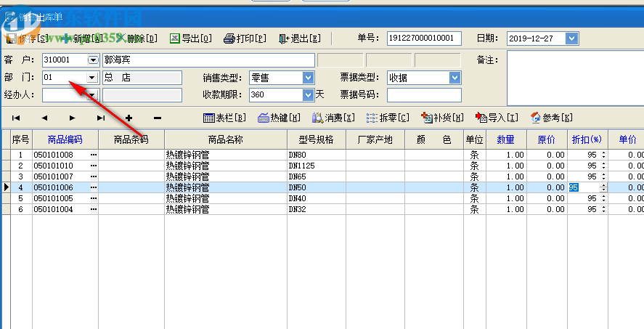Click the 票据号码 input field

[424, 95]
